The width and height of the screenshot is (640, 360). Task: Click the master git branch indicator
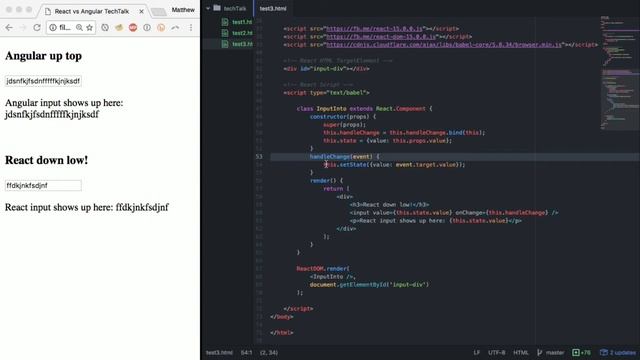pyautogui.click(x=551, y=353)
